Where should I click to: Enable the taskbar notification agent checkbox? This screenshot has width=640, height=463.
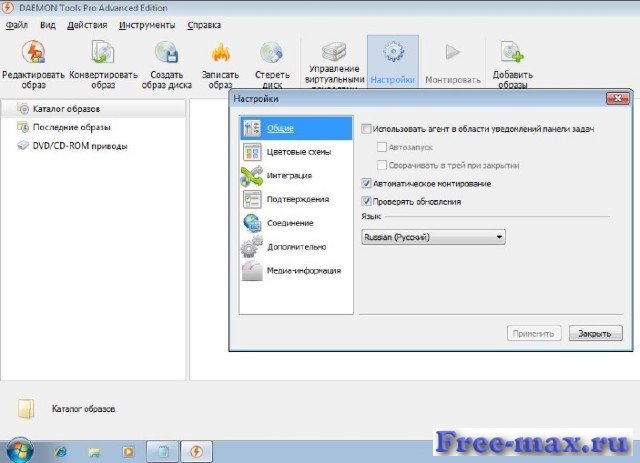[x=366, y=129]
